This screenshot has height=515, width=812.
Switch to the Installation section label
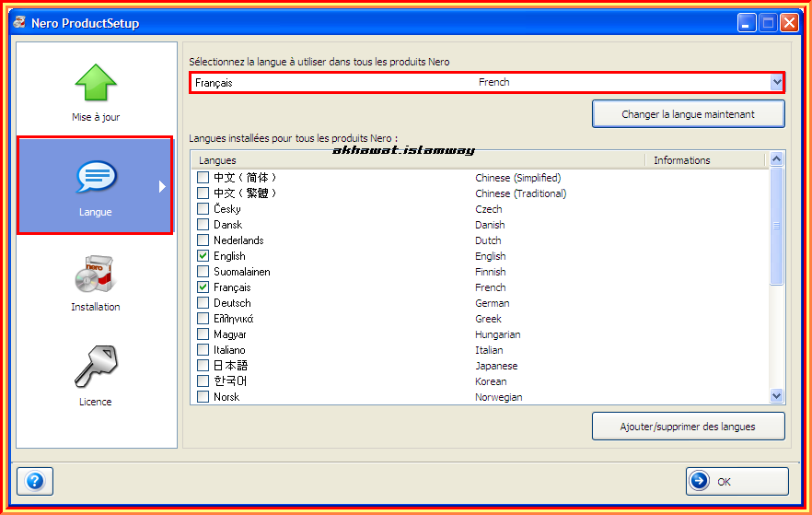pyautogui.click(x=96, y=307)
